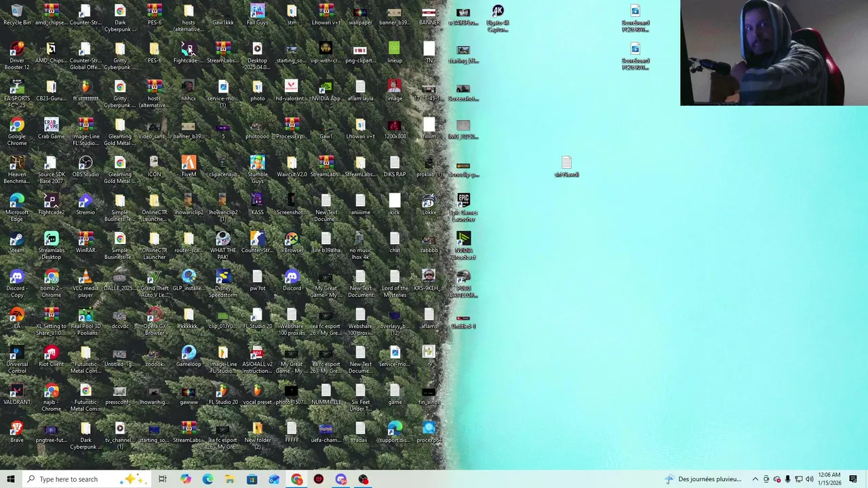The width and height of the screenshot is (868, 488).
Task: Select the Universal Control icon
Action: pos(17,360)
